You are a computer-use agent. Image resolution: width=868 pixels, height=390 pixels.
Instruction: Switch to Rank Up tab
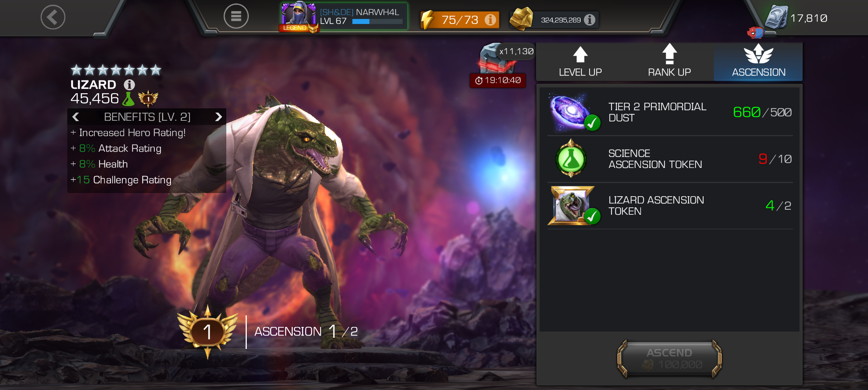coord(669,62)
